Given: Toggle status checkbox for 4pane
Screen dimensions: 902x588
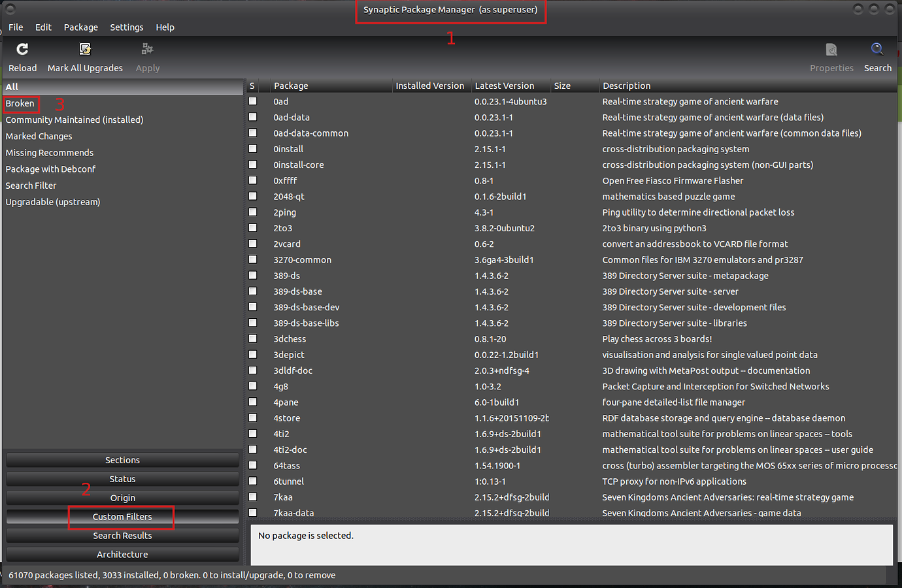Looking at the screenshot, I should [x=253, y=402].
